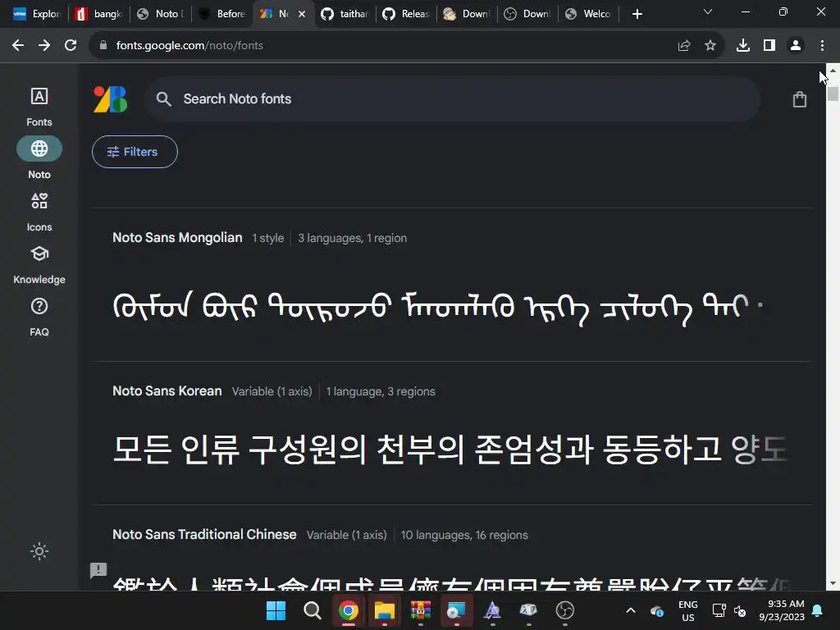Open the 9:35 AM clock and calendar
The height and width of the screenshot is (630, 840).
click(x=782, y=610)
